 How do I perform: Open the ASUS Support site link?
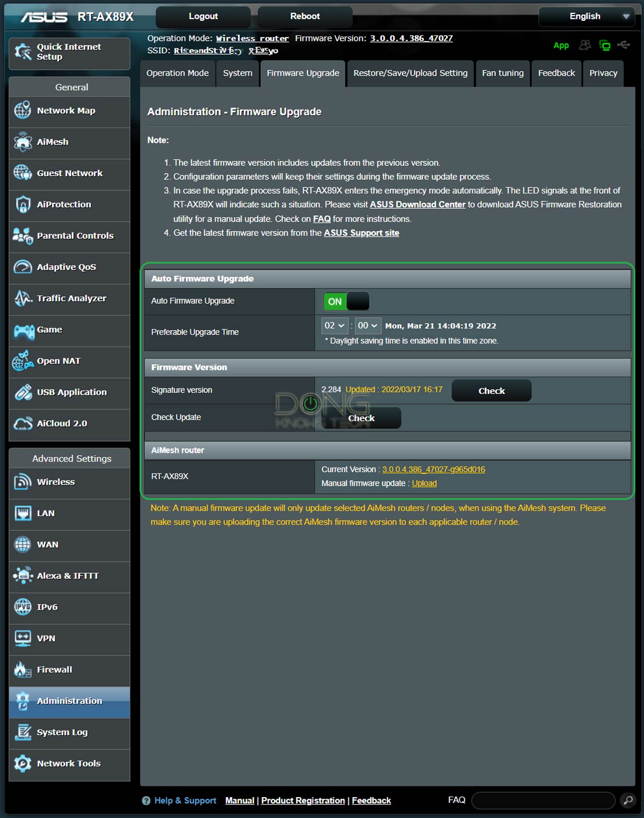click(x=361, y=233)
